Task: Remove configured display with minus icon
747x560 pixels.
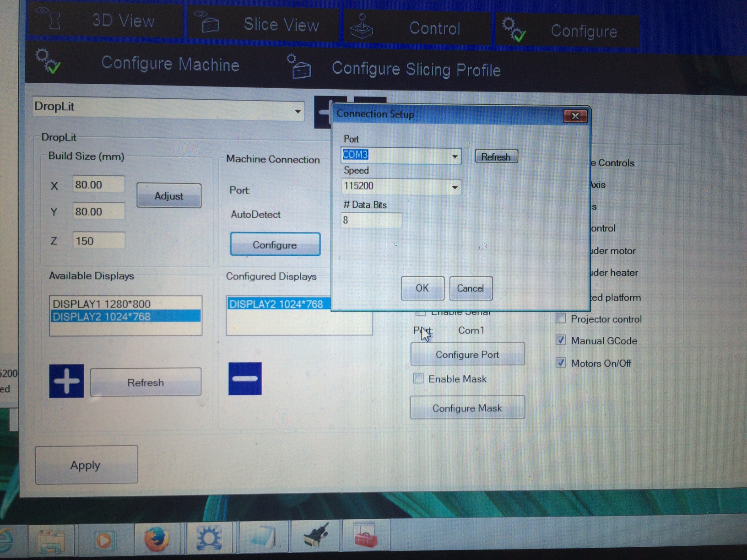Action: (245, 379)
